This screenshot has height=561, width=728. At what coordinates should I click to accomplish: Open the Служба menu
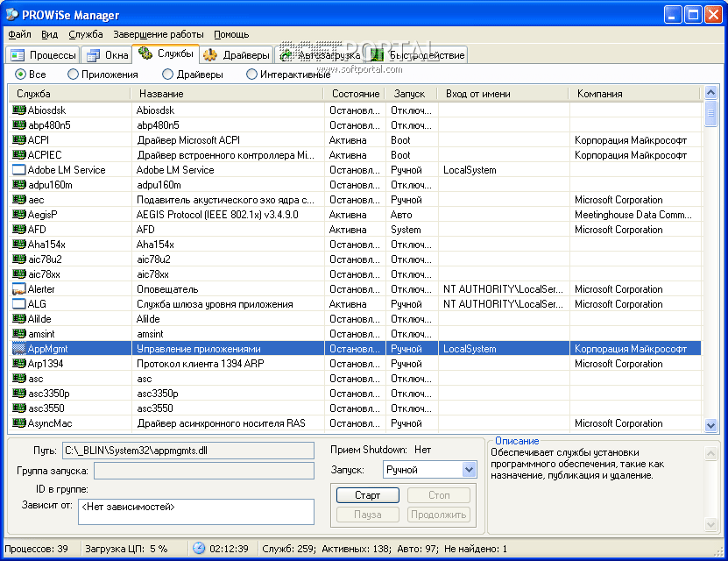tap(86, 34)
